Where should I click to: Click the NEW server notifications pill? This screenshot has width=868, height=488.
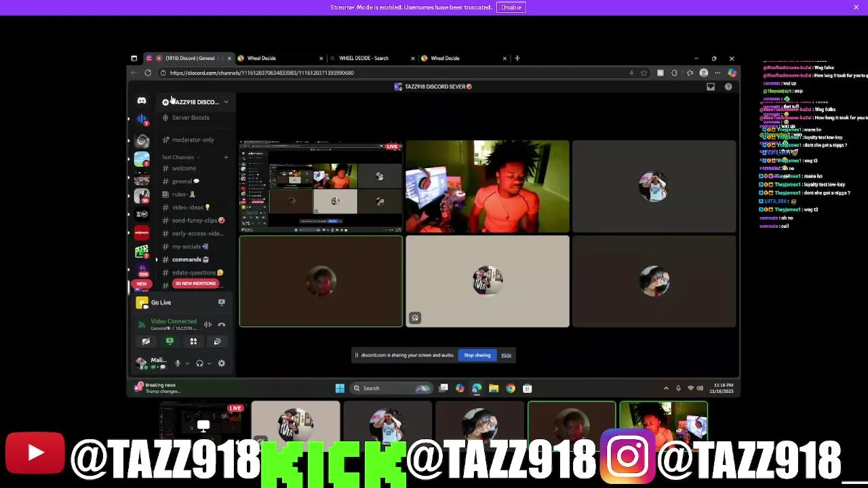142,284
